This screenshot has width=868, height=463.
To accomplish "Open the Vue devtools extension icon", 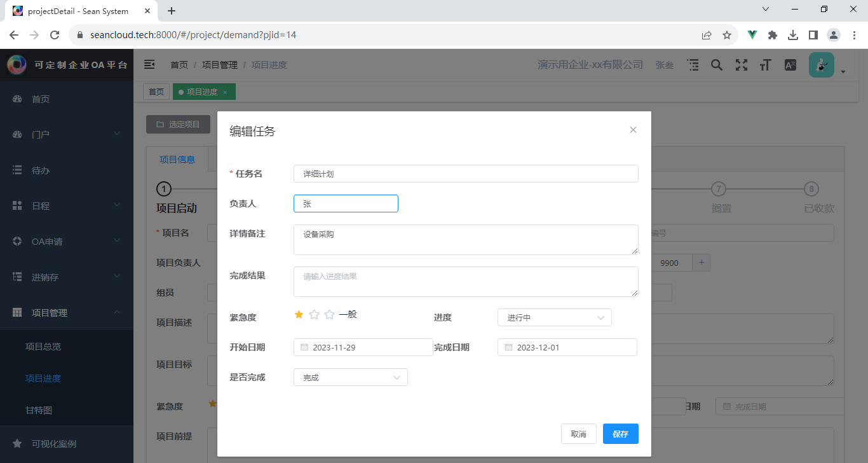I will pos(752,35).
